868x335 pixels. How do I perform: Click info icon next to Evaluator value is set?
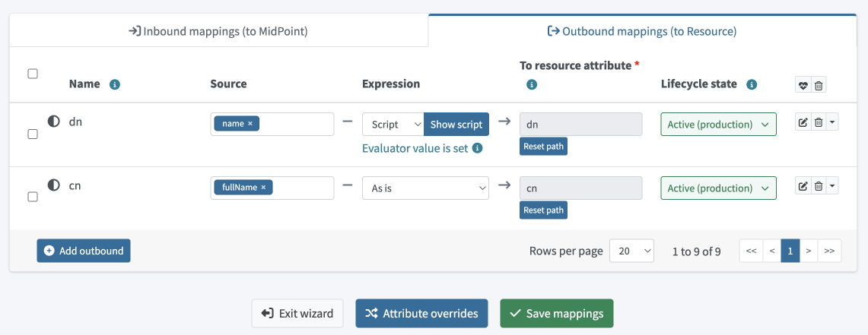(478, 149)
